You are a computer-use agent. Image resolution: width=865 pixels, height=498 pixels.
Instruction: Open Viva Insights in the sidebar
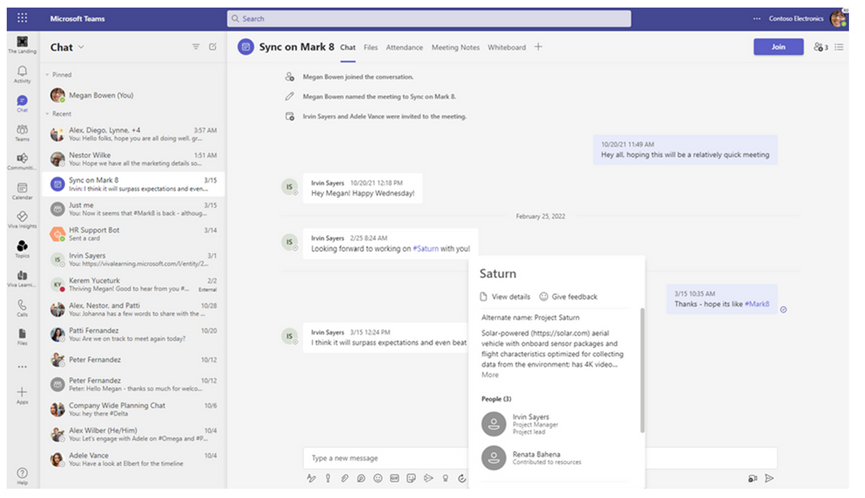point(22,220)
